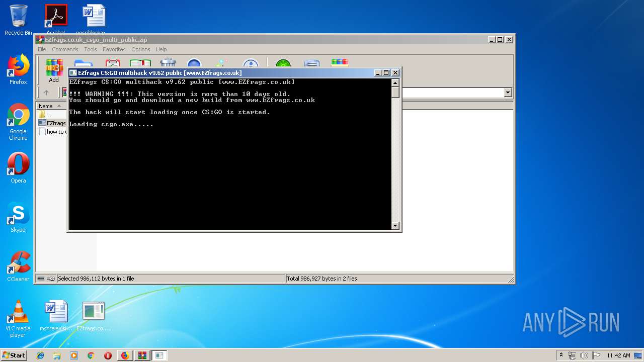Open the Options menu in WinRAR
Image resolution: width=644 pixels, height=362 pixels.
click(x=141, y=49)
